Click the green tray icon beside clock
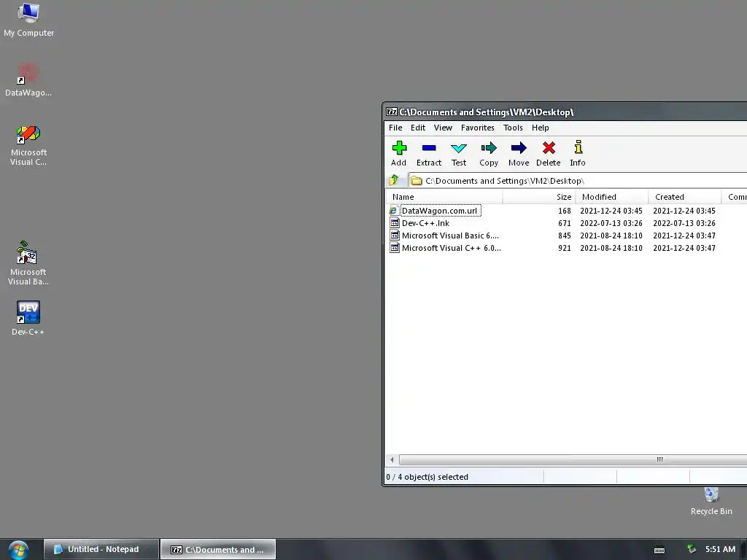747x560 pixels. point(692,549)
